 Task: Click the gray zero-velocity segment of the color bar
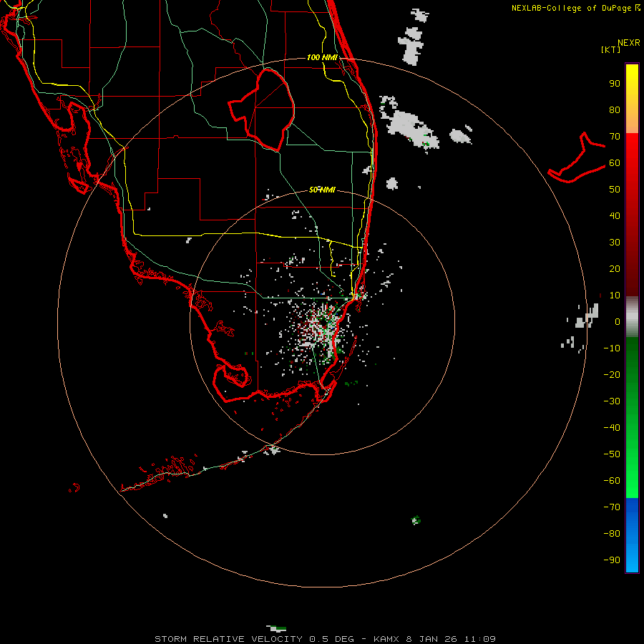click(x=632, y=317)
